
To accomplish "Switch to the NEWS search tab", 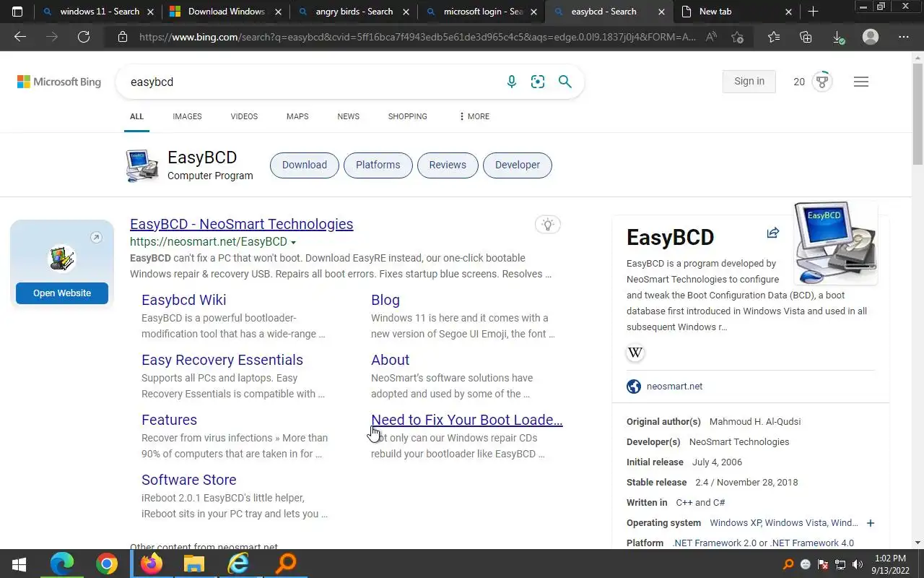I will [x=348, y=116].
